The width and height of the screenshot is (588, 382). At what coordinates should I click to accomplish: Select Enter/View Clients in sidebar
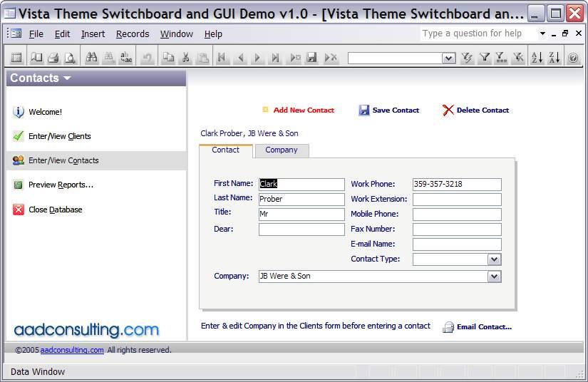point(59,136)
